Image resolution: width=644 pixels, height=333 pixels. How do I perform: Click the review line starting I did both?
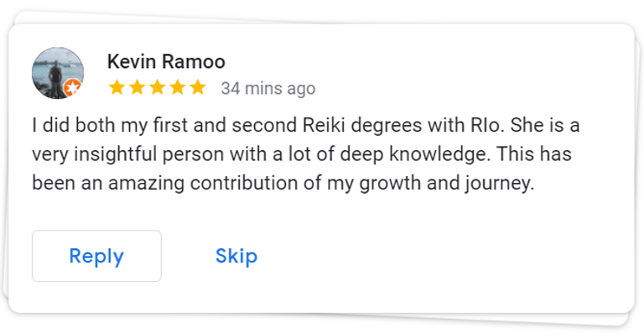tap(306, 126)
